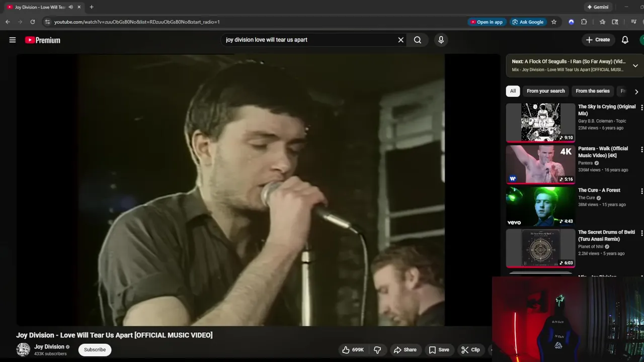Open The Cure - A Forest thumbnail
Screen dimensions: 644x362
[x=540, y=206]
